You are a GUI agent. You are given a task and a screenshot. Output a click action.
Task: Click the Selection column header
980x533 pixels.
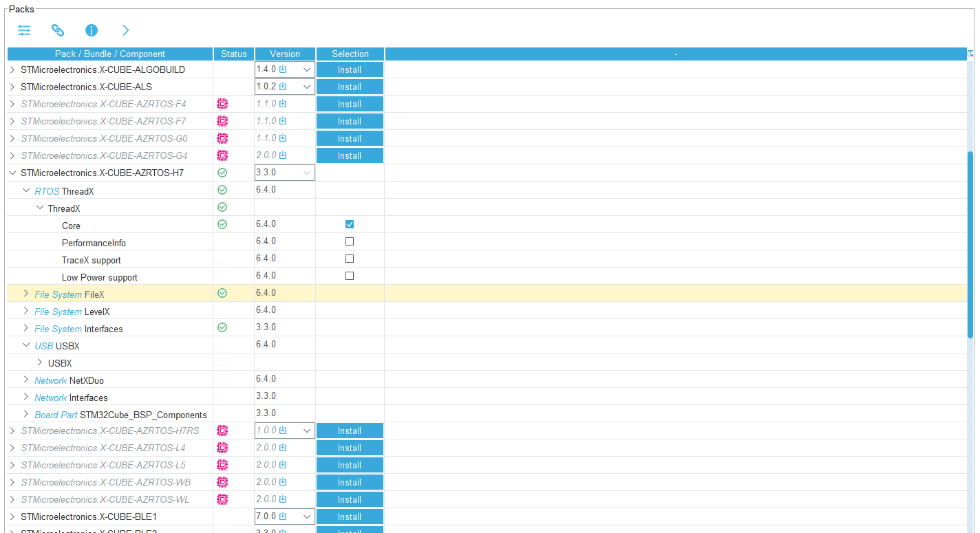(350, 54)
